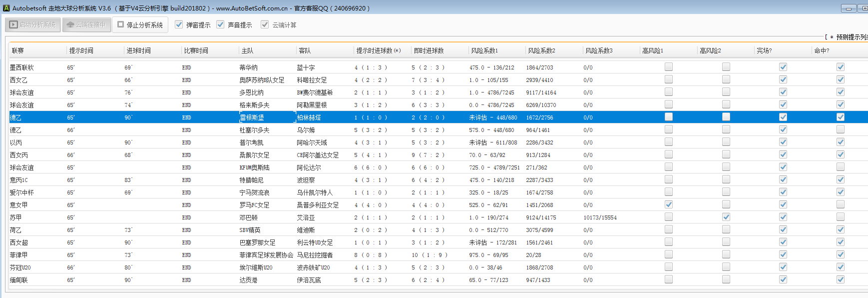Check 高风险1 box in 蒂华纳 row
This screenshot has width=868, height=298.
coord(669,67)
